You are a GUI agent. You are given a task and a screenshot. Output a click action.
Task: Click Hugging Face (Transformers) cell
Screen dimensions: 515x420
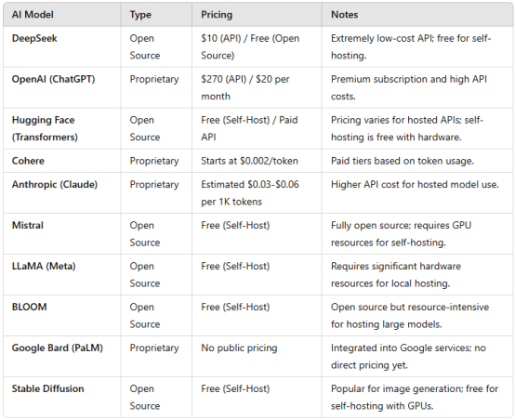click(x=45, y=128)
